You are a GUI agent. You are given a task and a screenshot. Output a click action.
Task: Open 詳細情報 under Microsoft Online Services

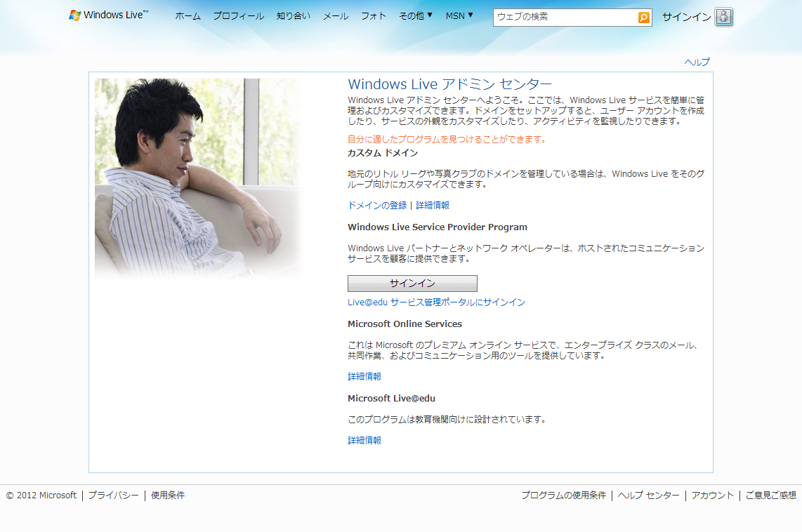364,376
